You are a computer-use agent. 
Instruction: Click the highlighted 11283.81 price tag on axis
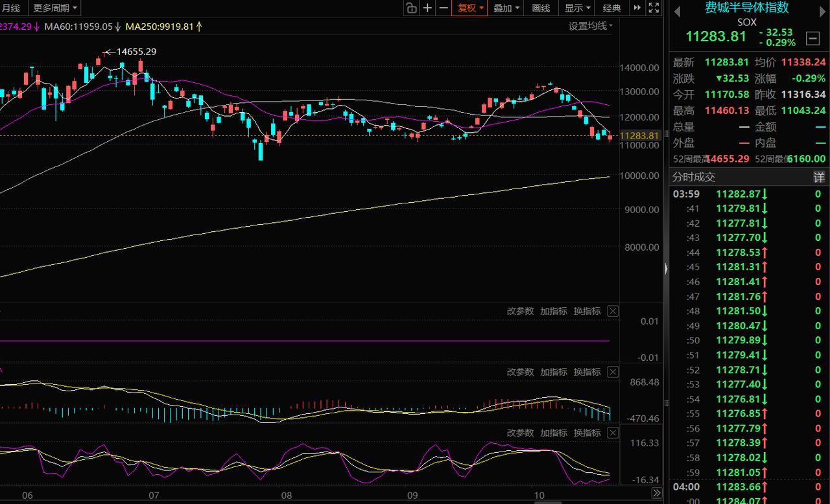click(x=640, y=136)
